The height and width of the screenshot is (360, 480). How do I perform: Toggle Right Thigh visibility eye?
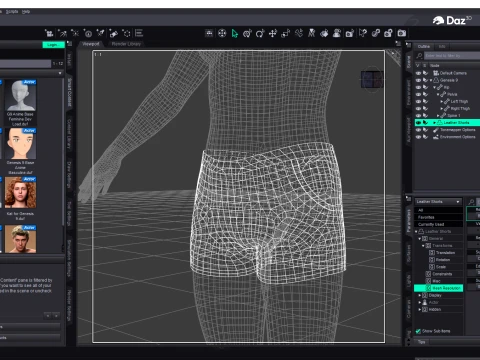coord(418,108)
